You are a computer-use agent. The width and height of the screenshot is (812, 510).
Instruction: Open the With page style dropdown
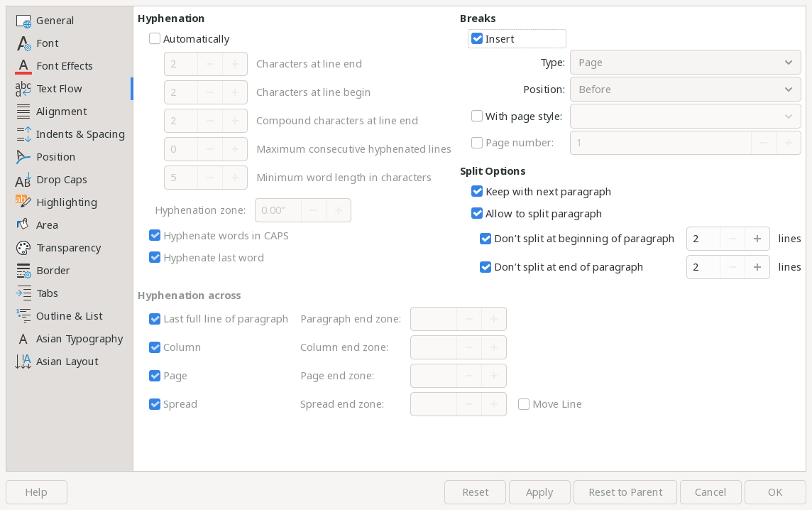tap(685, 116)
